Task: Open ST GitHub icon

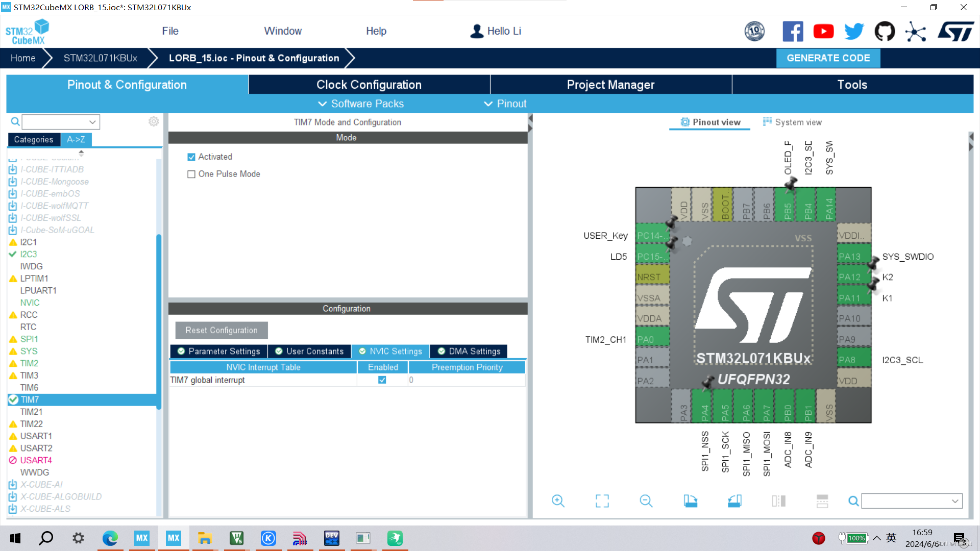Action: click(885, 32)
